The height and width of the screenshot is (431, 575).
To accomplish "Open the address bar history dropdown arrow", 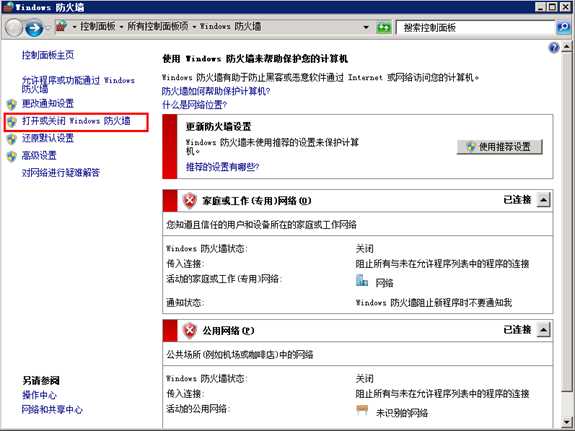I will 366,28.
